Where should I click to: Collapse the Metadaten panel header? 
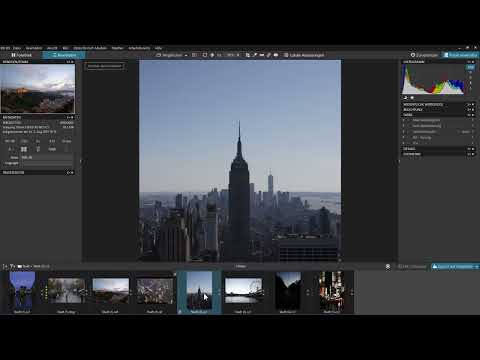[38, 117]
